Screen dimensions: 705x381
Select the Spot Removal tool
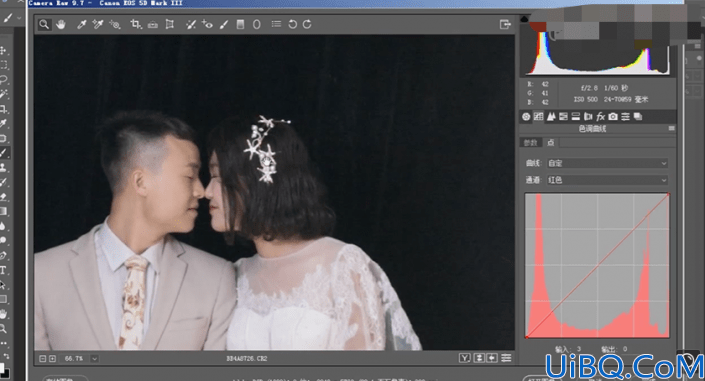coord(191,24)
